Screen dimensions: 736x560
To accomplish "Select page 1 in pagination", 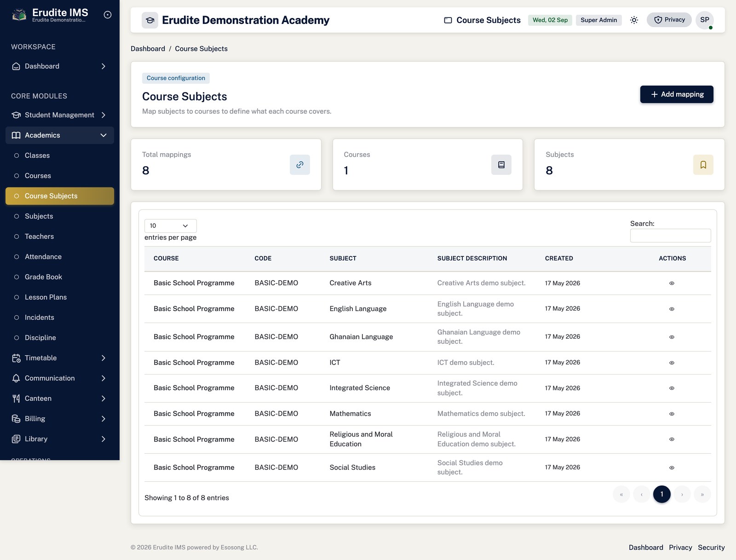I will pyautogui.click(x=662, y=494).
